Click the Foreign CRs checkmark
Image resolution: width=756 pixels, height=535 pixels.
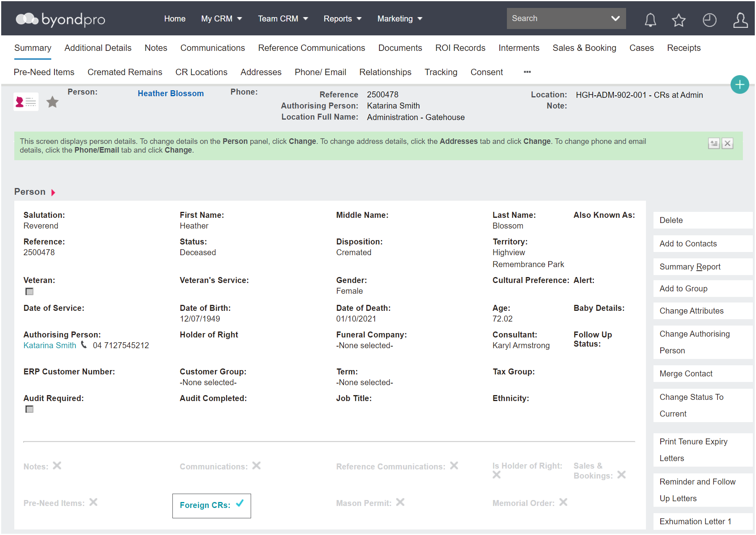240,504
